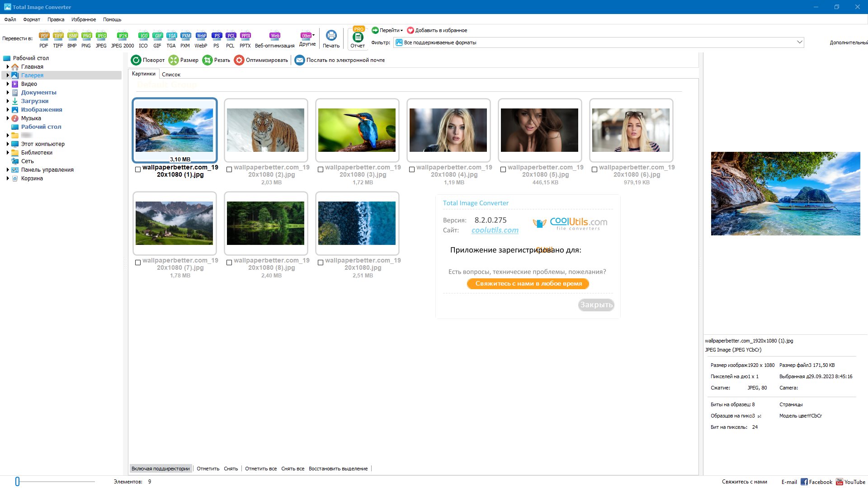Click the thumbnail size slider handle
This screenshot has width=868, height=488.
coord(17,482)
